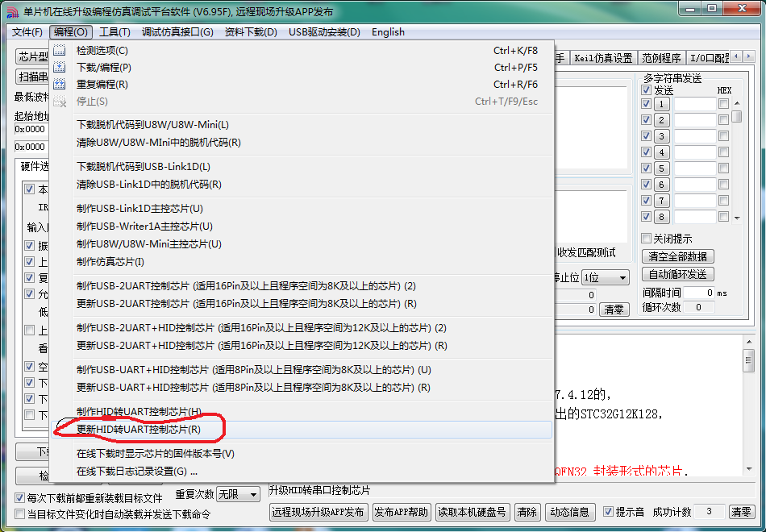Screen dimensions: 766x532
Task: Click the 间隔时间 ms input field
Action: pyautogui.click(x=699, y=293)
